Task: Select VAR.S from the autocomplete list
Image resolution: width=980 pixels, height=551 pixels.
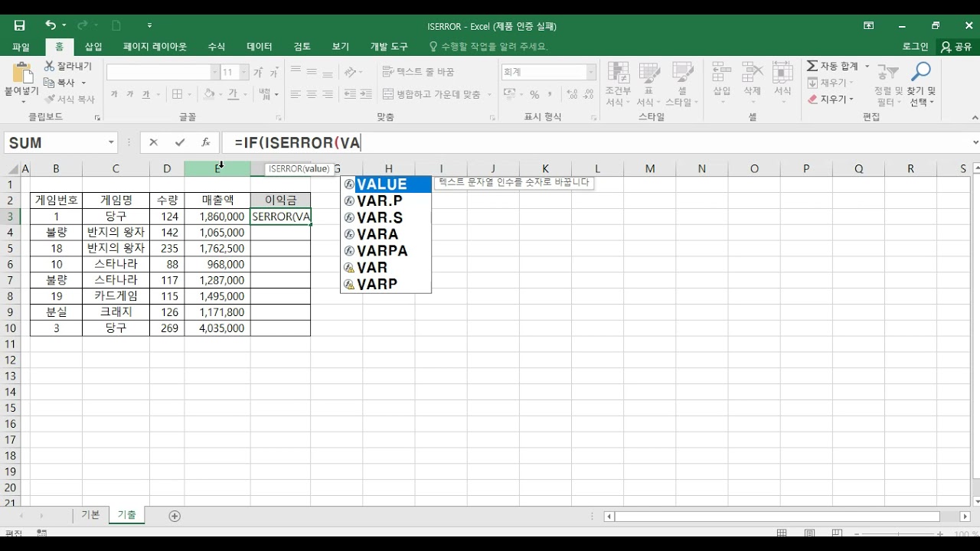Action: [x=386, y=217]
